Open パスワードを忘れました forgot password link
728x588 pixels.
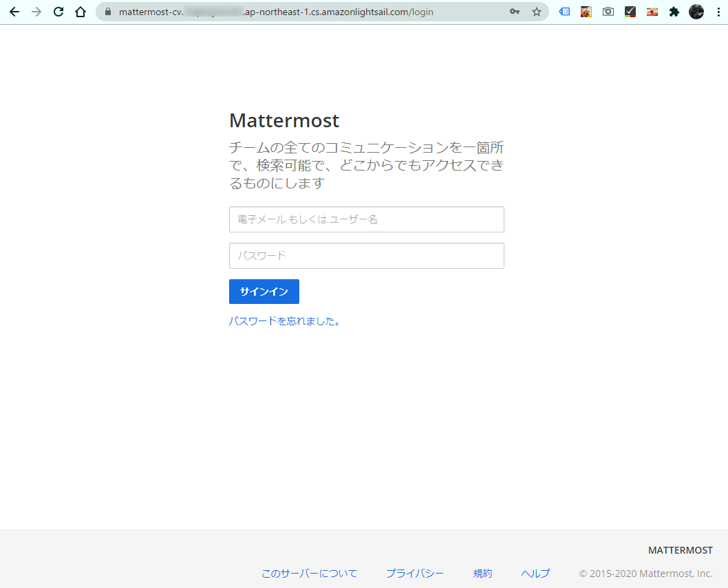285,321
